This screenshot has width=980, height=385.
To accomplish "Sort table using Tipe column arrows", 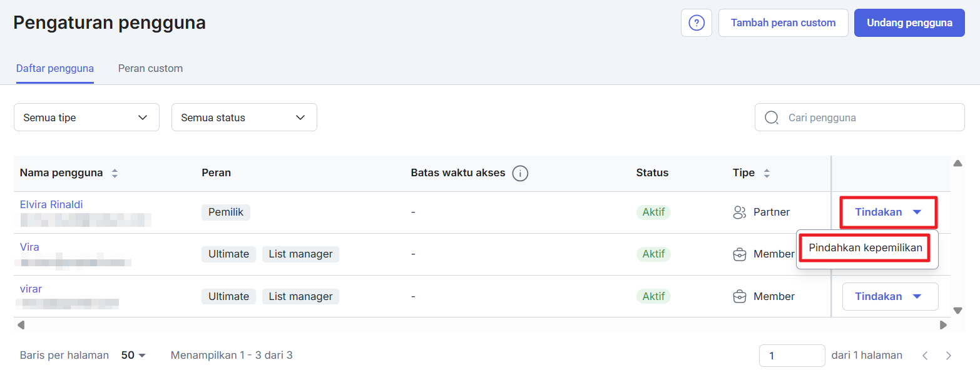I will coord(767,173).
